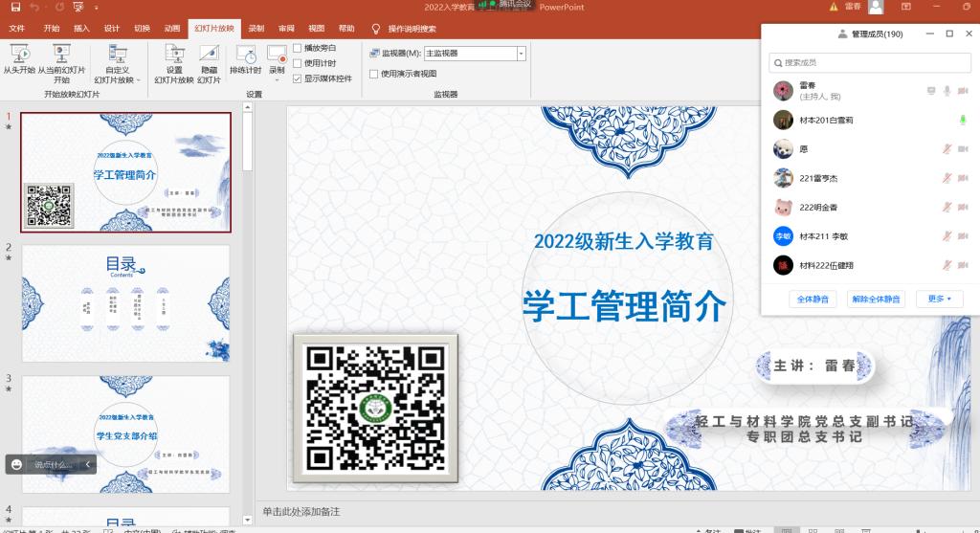The width and height of the screenshot is (980, 533).
Task: Click microphone icon for 材本201白雪莉
Action: [x=963, y=121]
